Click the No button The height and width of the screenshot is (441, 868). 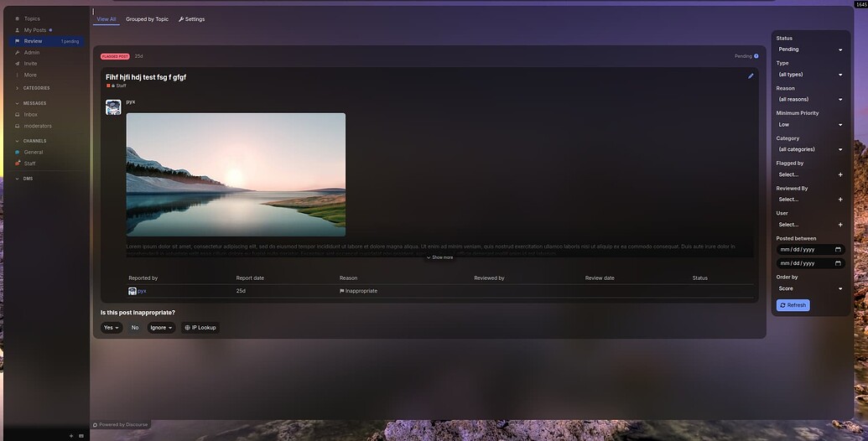coord(135,328)
